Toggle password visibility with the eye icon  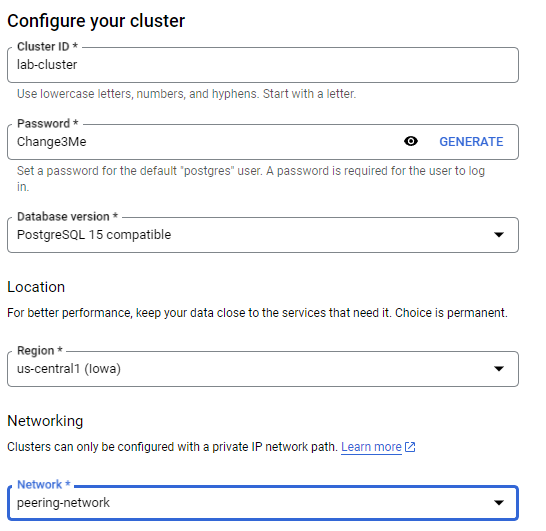coord(411,141)
